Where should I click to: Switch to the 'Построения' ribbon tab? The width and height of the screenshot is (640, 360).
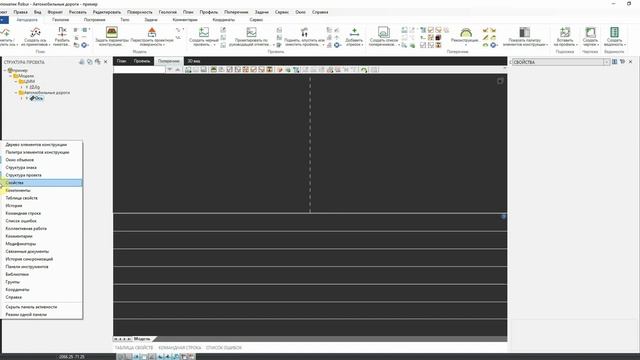(95, 20)
